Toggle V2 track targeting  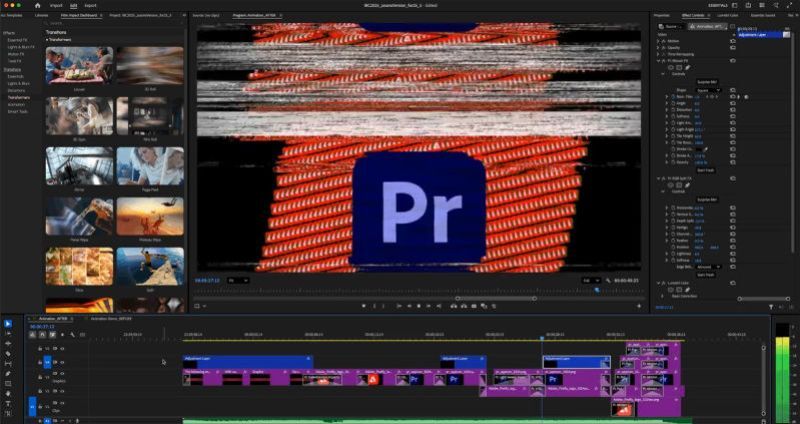[47, 362]
